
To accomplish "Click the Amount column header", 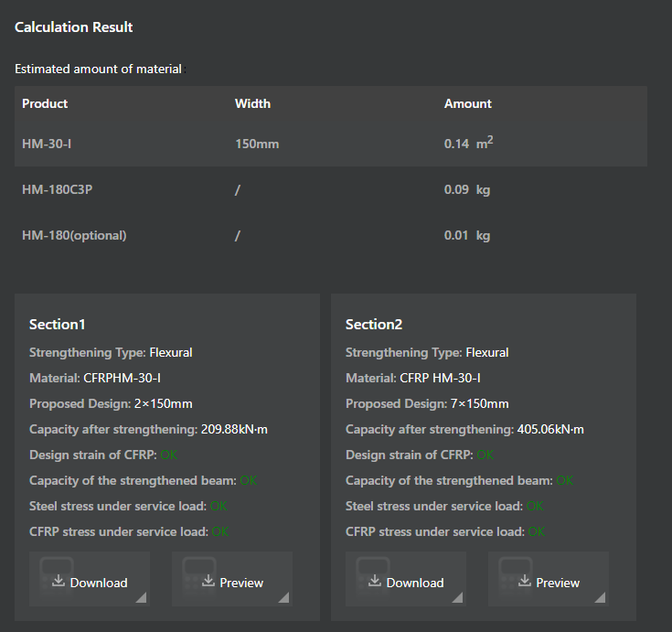I will (467, 103).
